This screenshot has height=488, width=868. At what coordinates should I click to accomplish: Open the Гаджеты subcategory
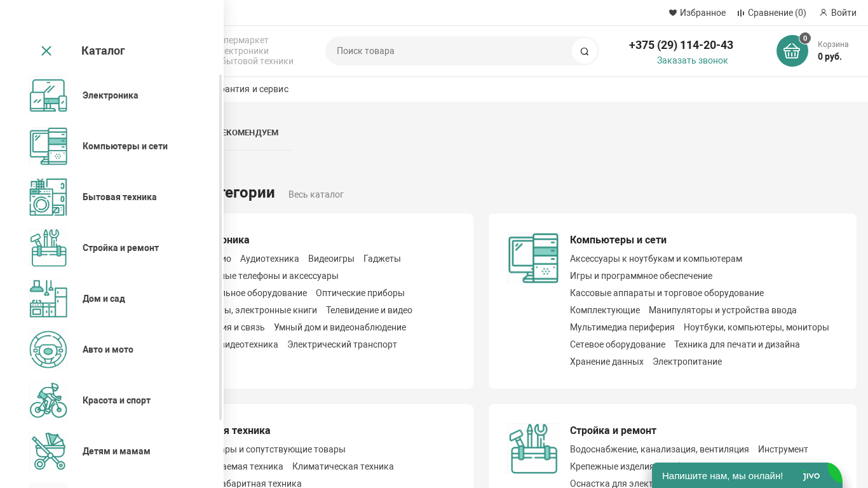(x=382, y=259)
